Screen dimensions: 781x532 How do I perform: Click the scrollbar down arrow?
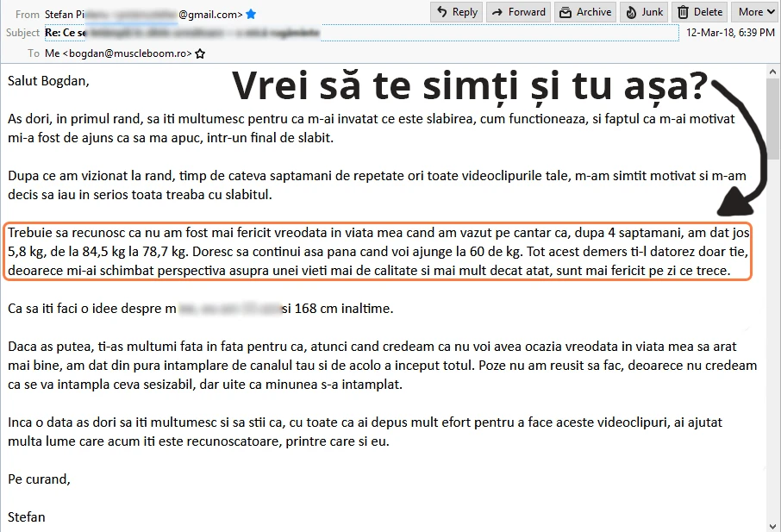[772, 526]
